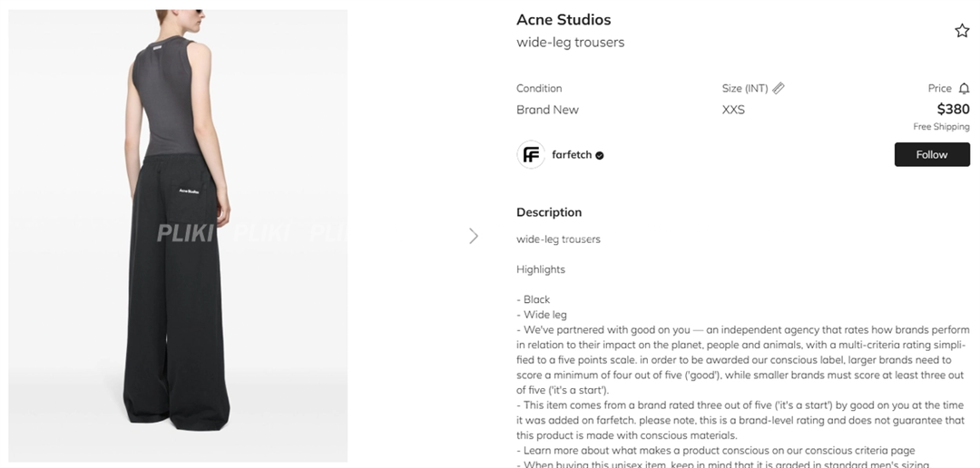Viewport: 980px width, 468px height.
Task: Show next product photo with arrow
Action: (x=473, y=236)
